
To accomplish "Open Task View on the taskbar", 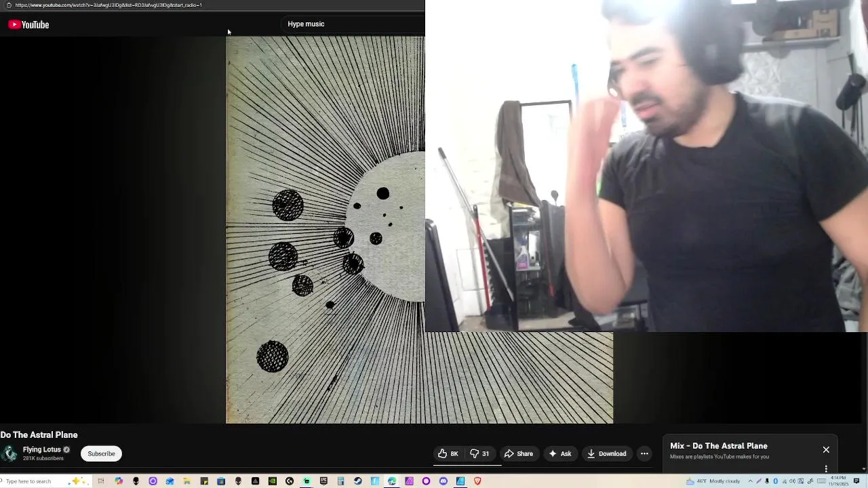I will 101,481.
